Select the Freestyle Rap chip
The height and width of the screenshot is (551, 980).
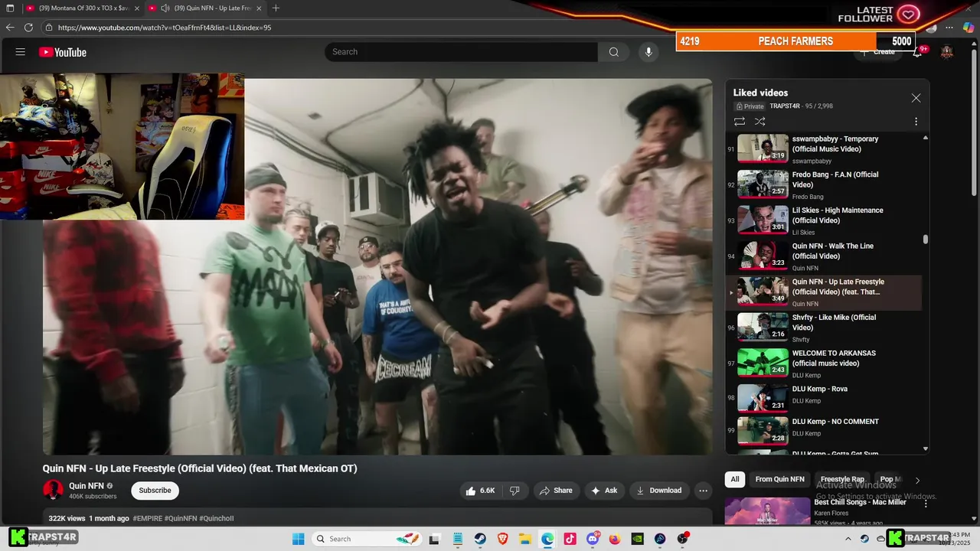coord(842,479)
